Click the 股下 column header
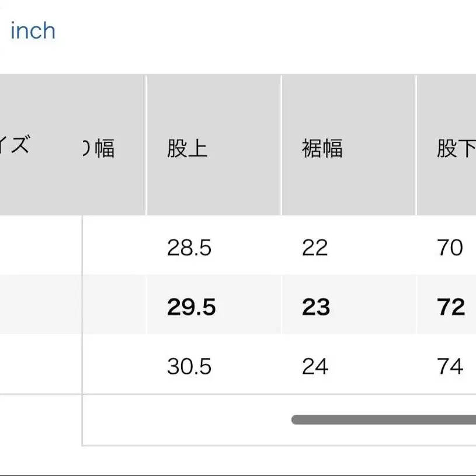476x476 pixels. click(456, 148)
